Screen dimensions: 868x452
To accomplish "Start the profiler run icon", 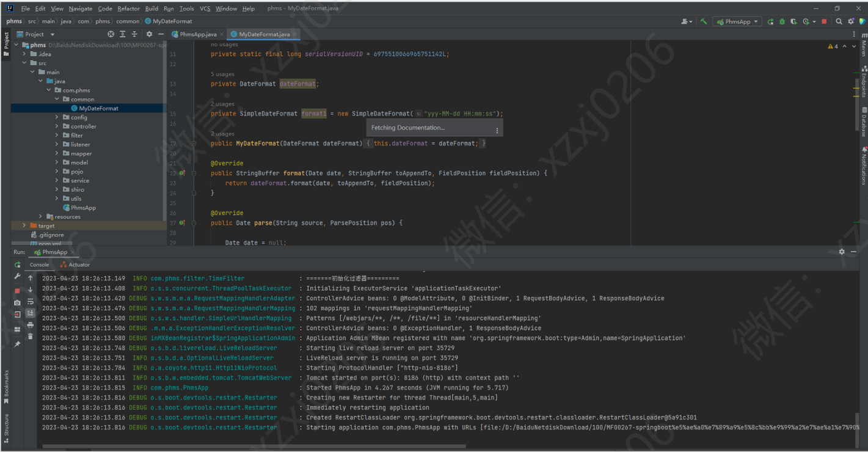I will coord(808,21).
